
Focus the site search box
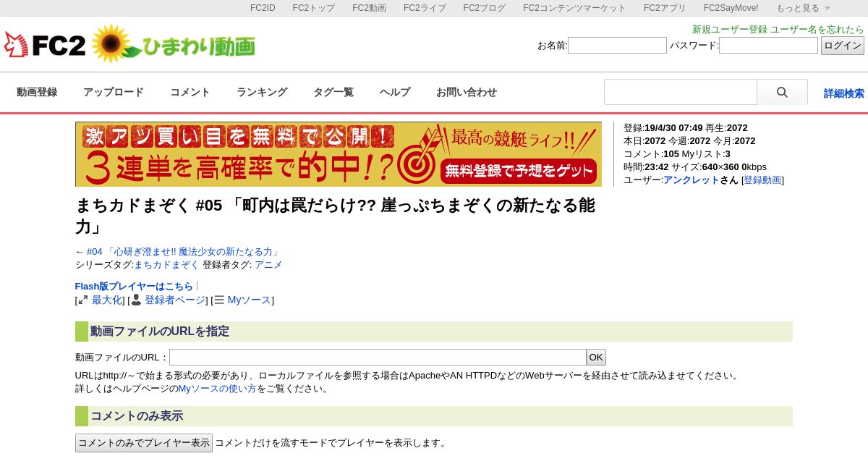pyautogui.click(x=681, y=93)
